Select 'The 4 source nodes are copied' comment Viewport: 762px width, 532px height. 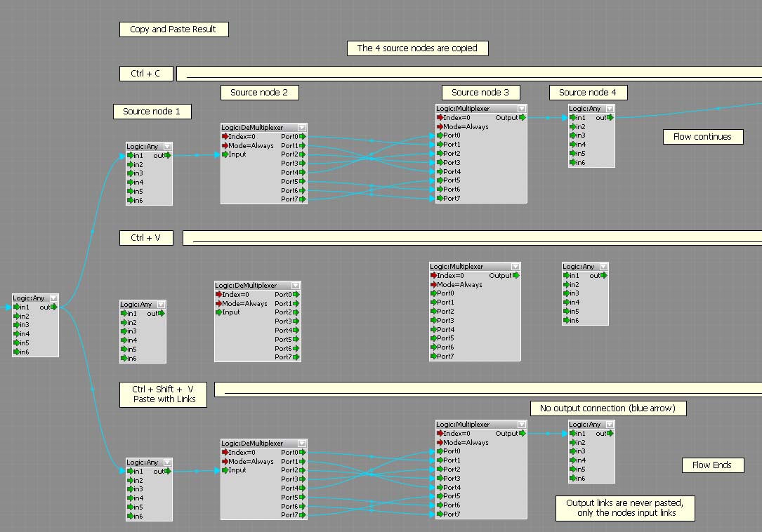(417, 48)
